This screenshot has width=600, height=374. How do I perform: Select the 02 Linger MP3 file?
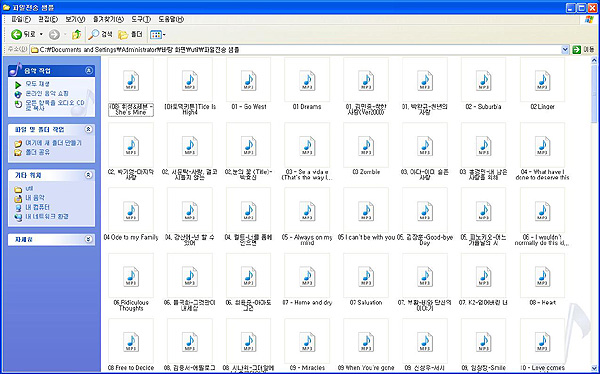543,84
